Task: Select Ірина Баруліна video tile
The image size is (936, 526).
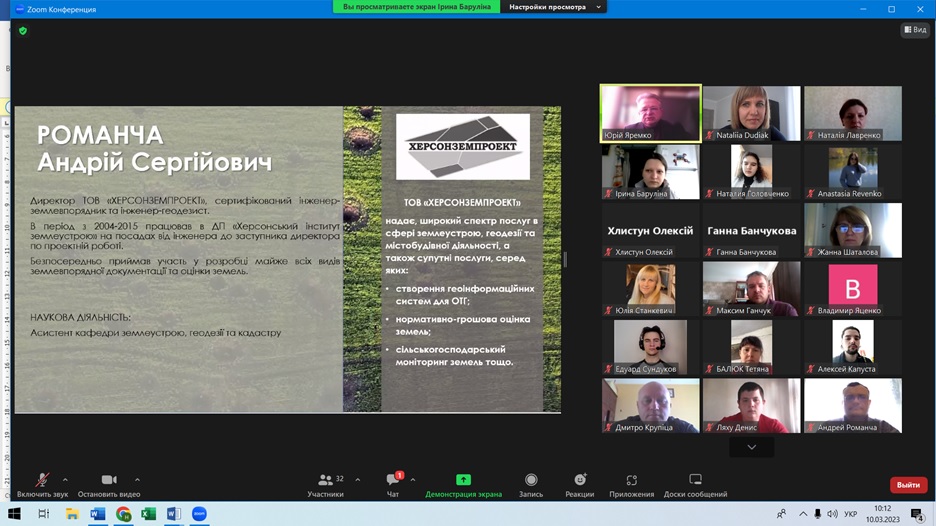Action: (x=651, y=172)
